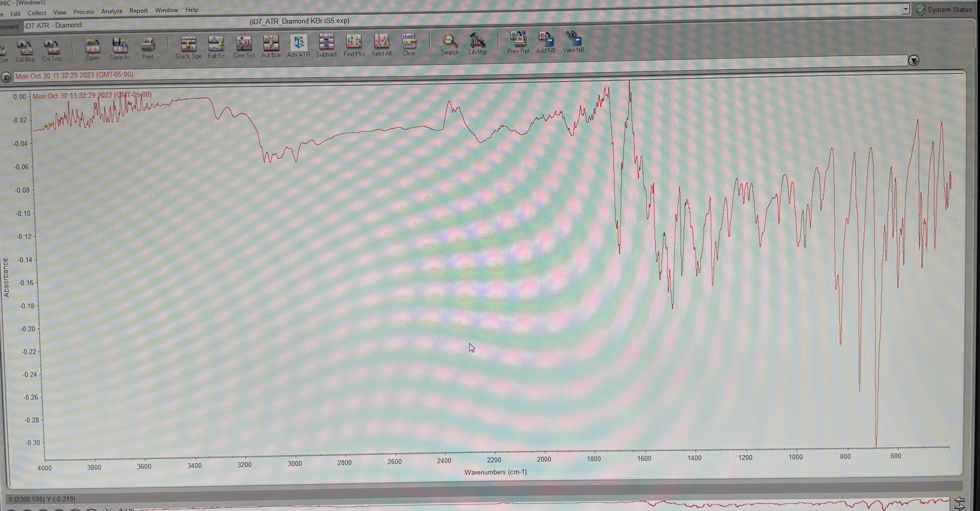980x511 pixels.
Task: Open the Analyze menu
Action: (111, 11)
